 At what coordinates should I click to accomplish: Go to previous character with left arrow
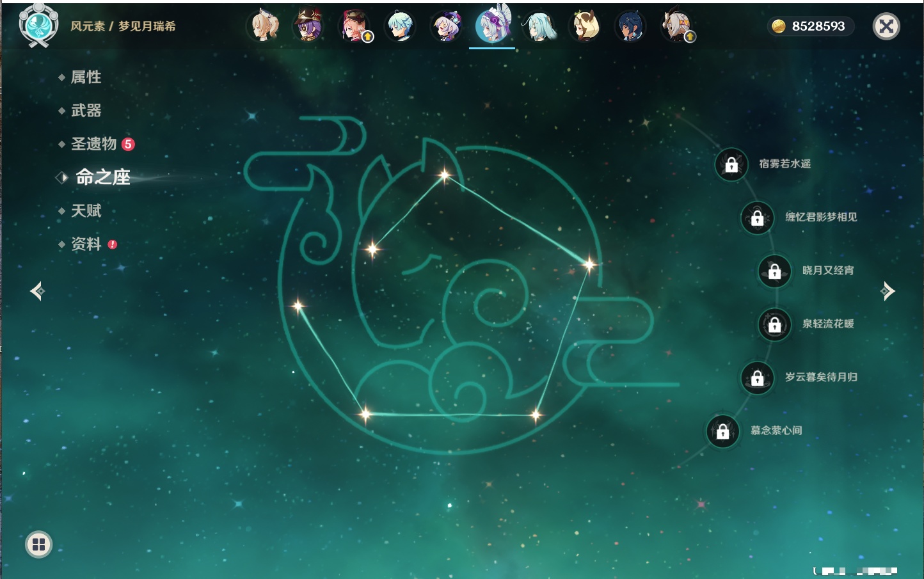(x=37, y=291)
